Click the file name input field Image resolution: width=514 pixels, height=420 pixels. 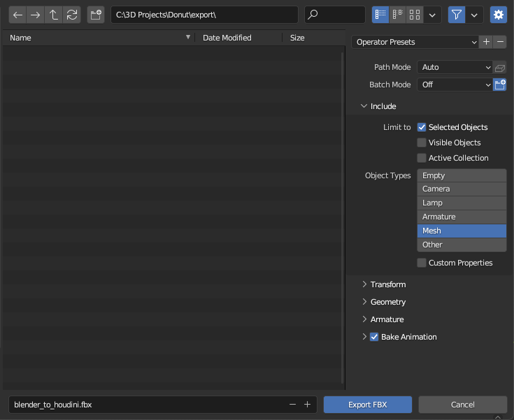pyautogui.click(x=147, y=405)
